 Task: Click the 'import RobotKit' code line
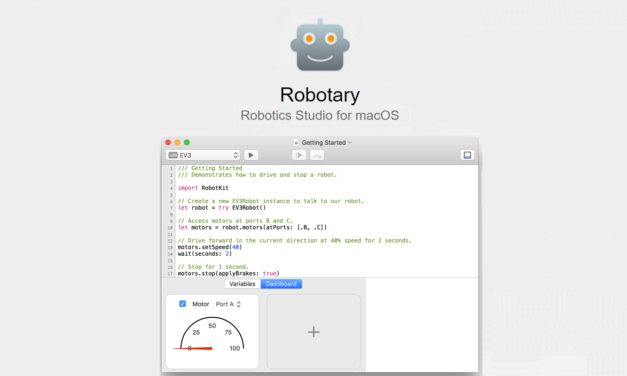point(203,188)
